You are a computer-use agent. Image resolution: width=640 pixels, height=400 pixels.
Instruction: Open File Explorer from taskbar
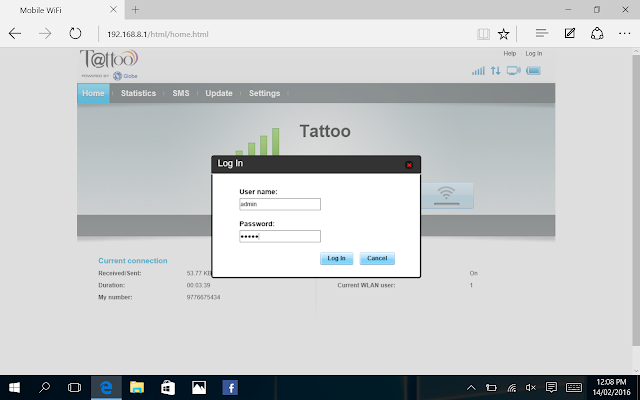pyautogui.click(x=137, y=387)
